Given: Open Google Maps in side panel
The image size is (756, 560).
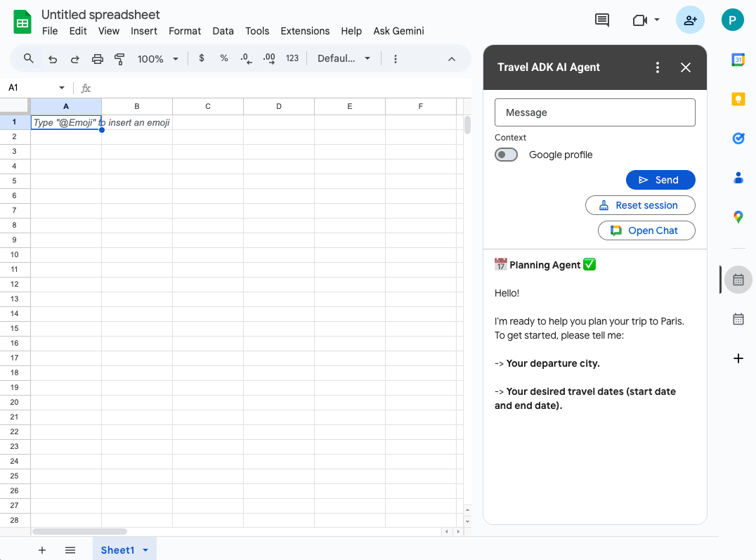Looking at the screenshot, I should point(738,217).
